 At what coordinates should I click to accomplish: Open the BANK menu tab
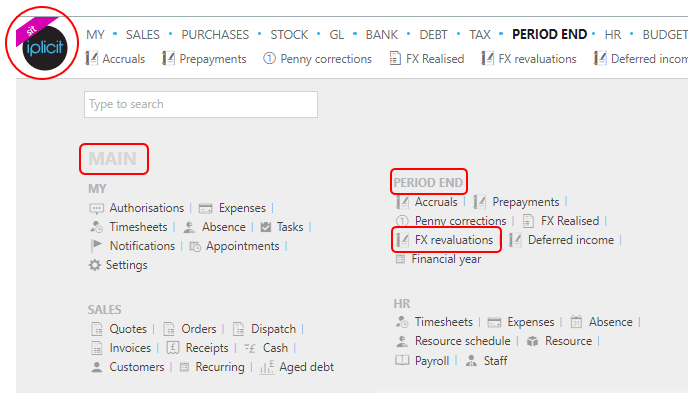click(x=382, y=35)
